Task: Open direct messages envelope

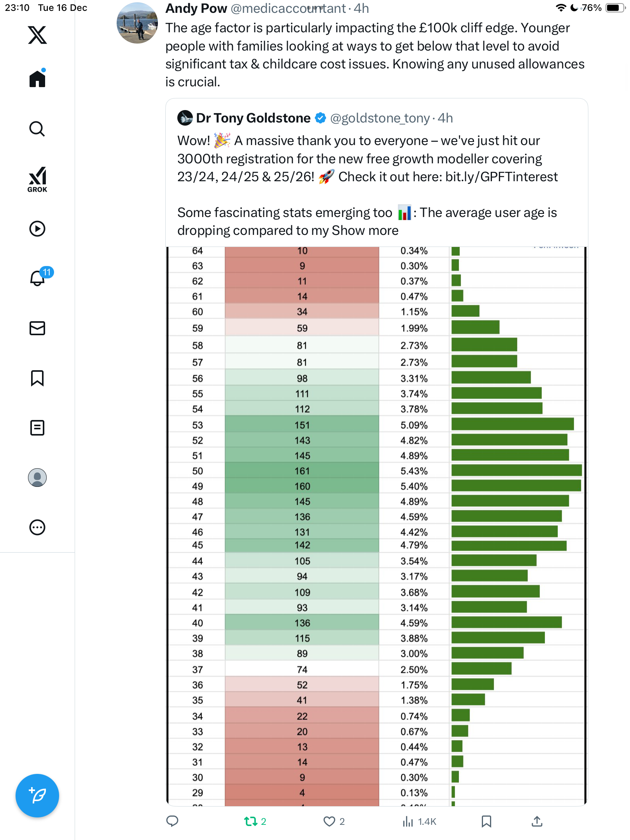Action: 37,328
